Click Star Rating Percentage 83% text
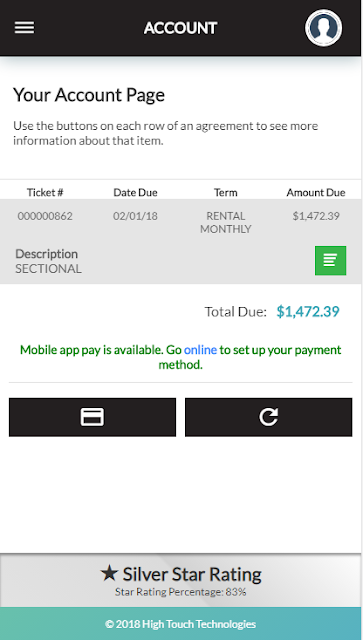 coord(180,592)
